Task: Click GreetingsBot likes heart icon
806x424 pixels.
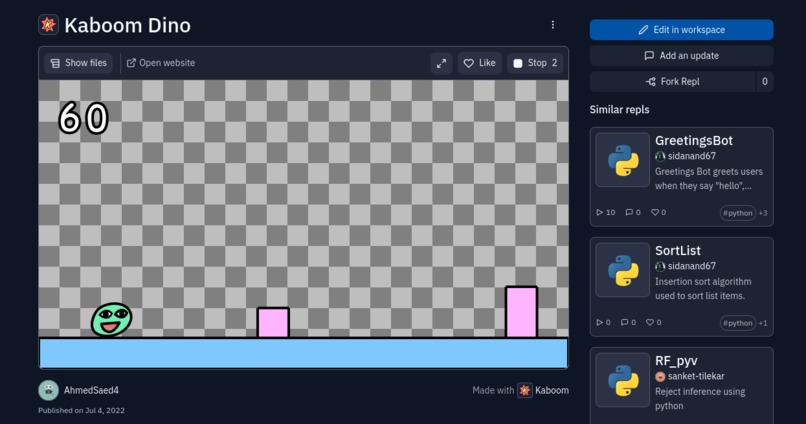Action: point(655,212)
